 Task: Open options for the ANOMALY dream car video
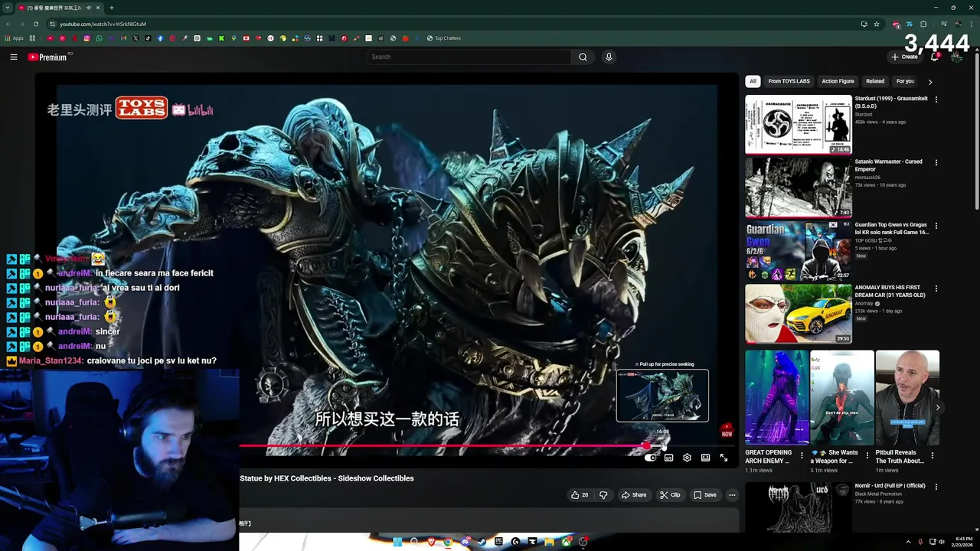pyautogui.click(x=936, y=289)
